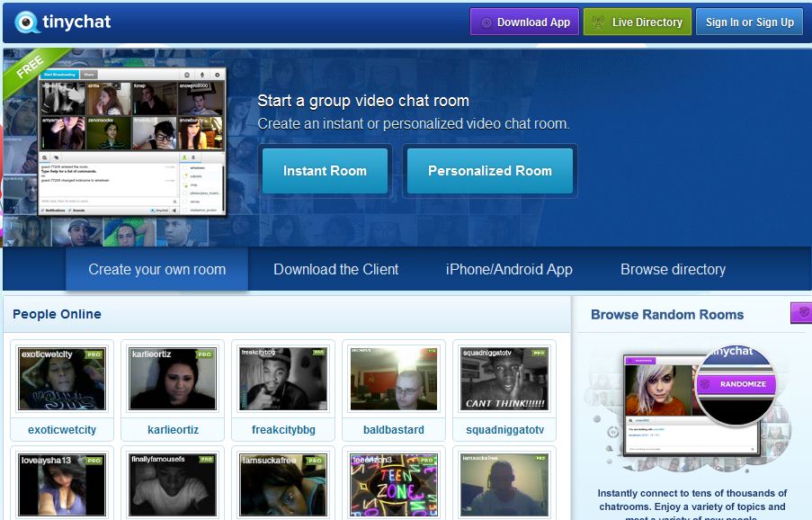Click the freakcitybbg username link
The image size is (812, 520).
click(x=283, y=430)
